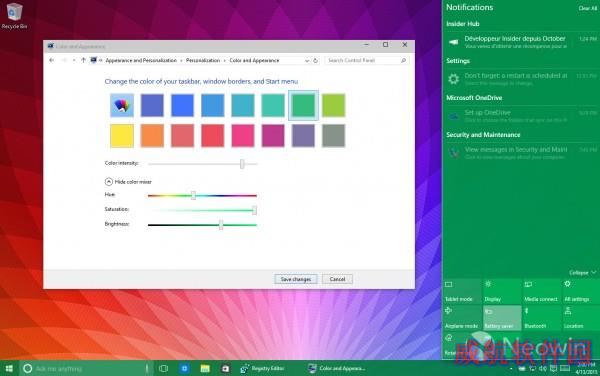Open the Insider Hub notification
This screenshot has width=600, height=376.
pos(521,42)
